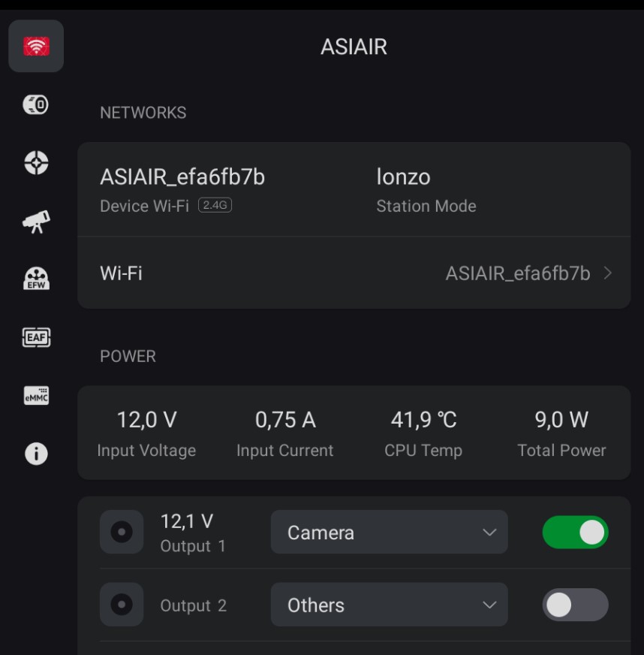Click the Output 1 port icon

(122, 532)
